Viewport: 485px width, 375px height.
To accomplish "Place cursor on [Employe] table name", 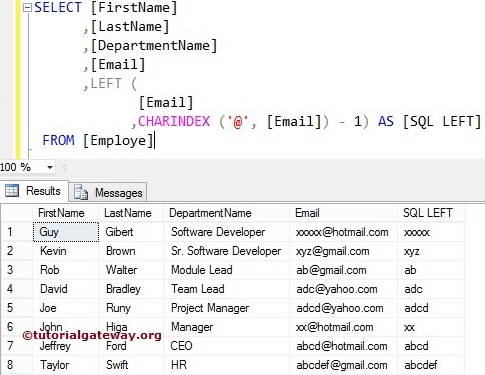I will 118,141.
